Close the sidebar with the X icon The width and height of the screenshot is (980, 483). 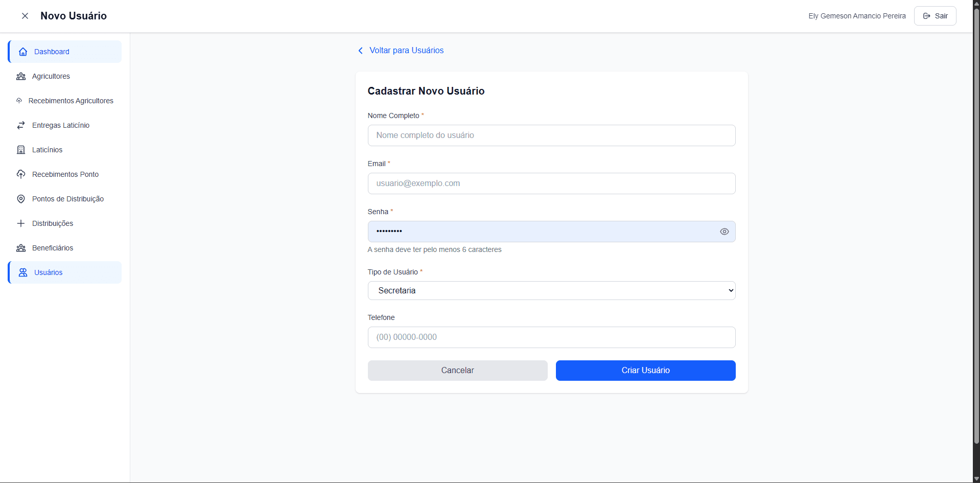pos(25,16)
